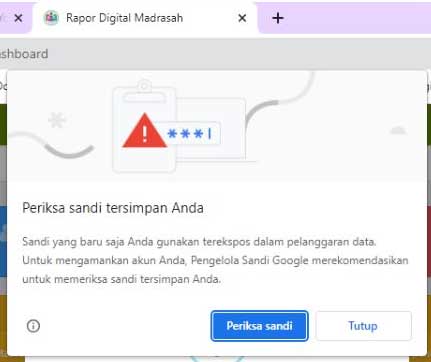Select the heading "Periksa sandi tersimpan Anda"
Image resolution: width=431 pixels, height=362 pixels.
113,208
